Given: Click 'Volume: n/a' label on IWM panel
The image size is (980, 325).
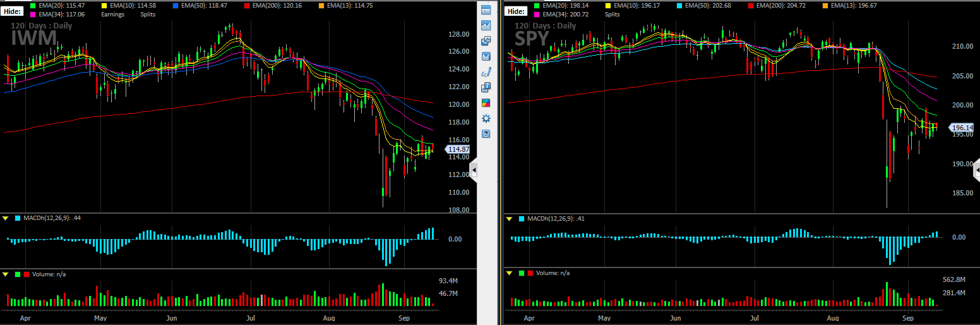Looking at the screenshot, I should coord(49,274).
